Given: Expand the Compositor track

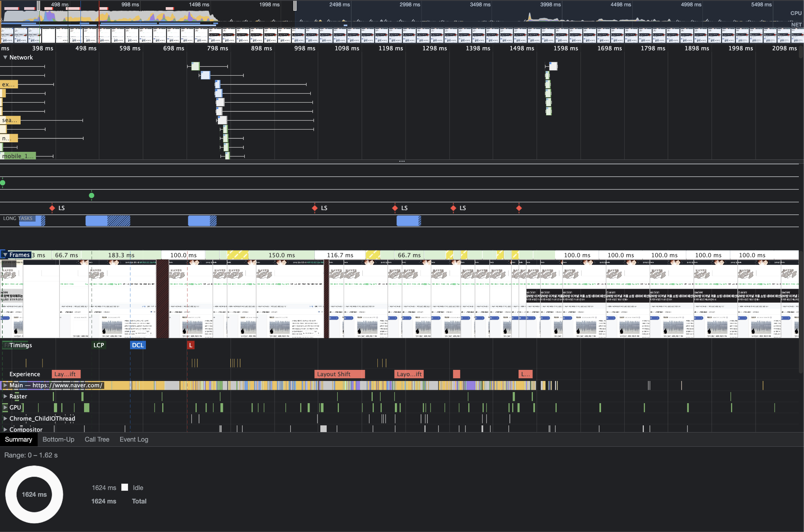Looking at the screenshot, I should 5,429.
